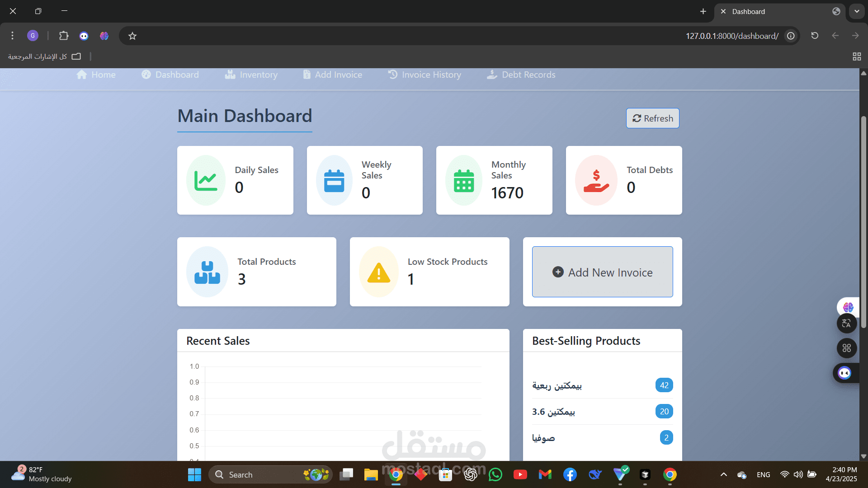Image resolution: width=868 pixels, height=488 pixels.
Task: Click the browser address bar URL
Action: click(732, 36)
